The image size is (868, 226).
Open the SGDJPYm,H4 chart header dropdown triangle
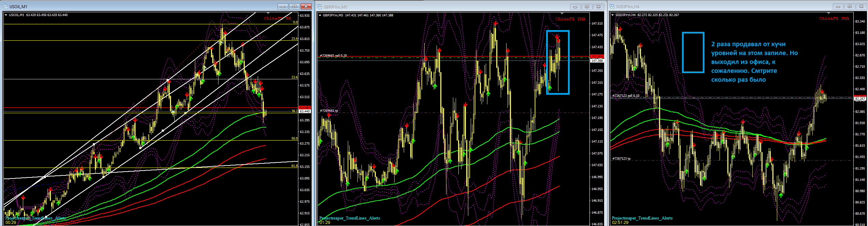[x=613, y=15]
